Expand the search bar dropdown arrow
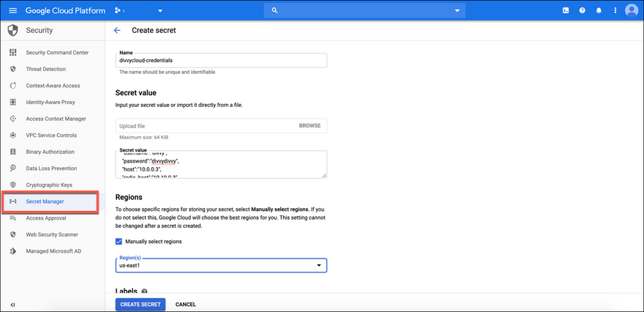 (x=457, y=10)
